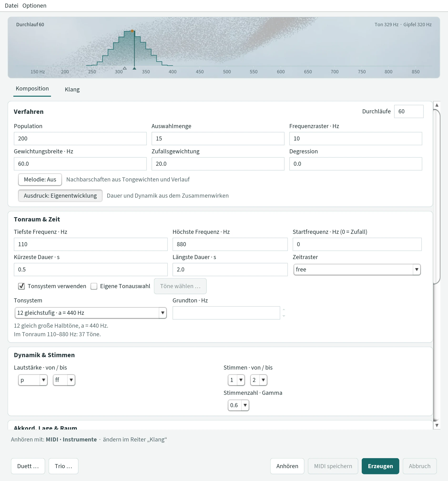Increase the Grundton value with up arrow
This screenshot has width=448, height=481.
284,310
